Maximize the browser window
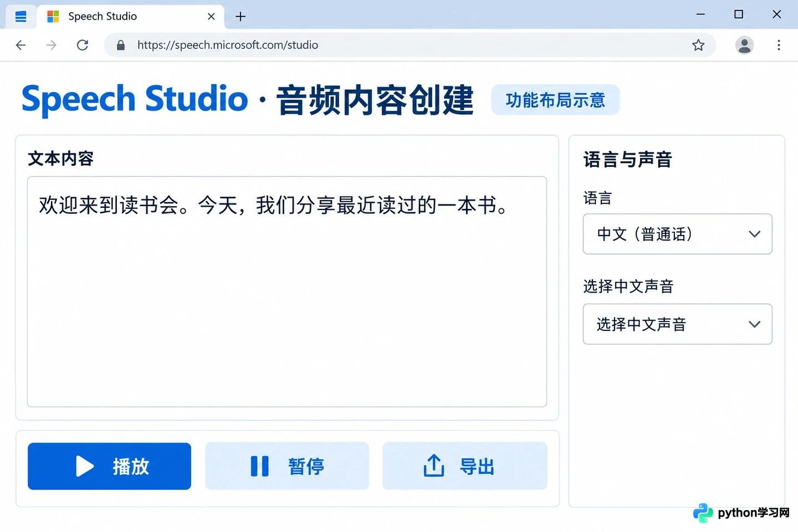 [x=739, y=14]
